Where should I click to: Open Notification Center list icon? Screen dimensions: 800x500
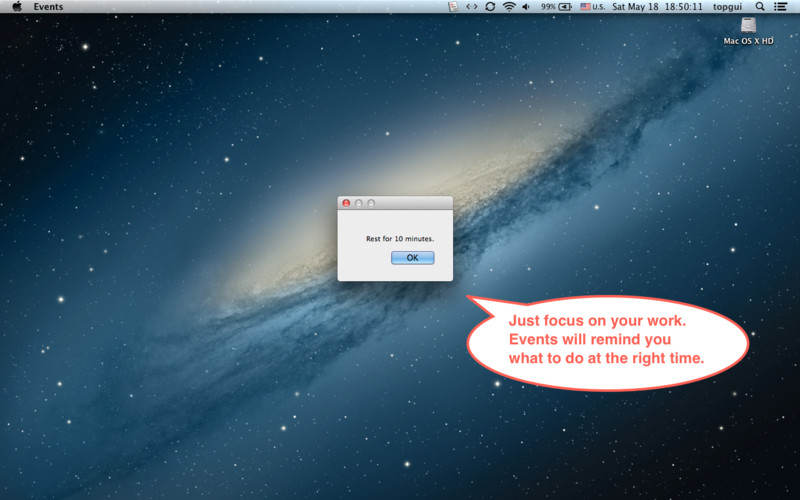coord(780,7)
